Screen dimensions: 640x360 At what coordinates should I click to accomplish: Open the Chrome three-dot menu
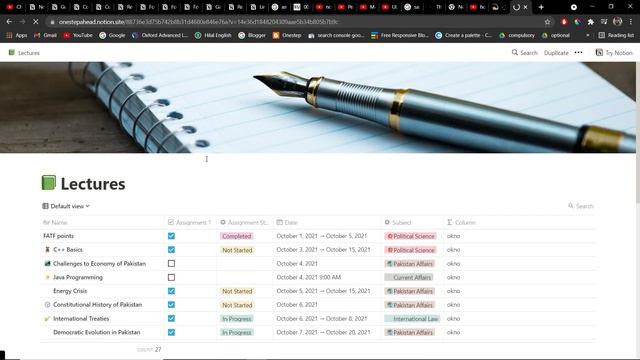point(631,22)
